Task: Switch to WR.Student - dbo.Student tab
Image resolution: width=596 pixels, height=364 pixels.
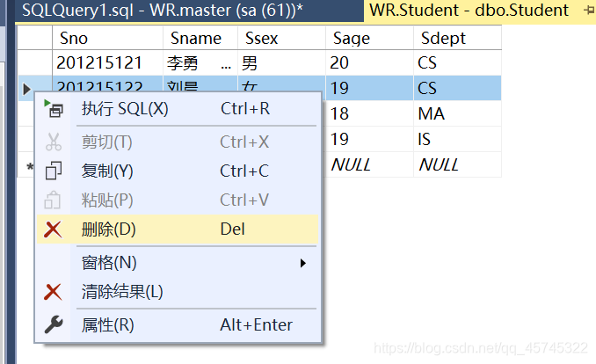Action: [x=480, y=11]
